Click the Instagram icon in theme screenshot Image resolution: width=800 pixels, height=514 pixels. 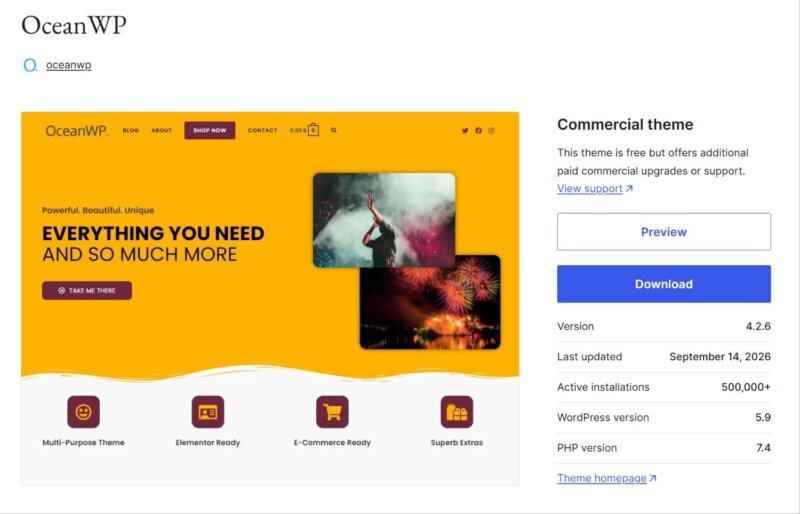(x=491, y=131)
